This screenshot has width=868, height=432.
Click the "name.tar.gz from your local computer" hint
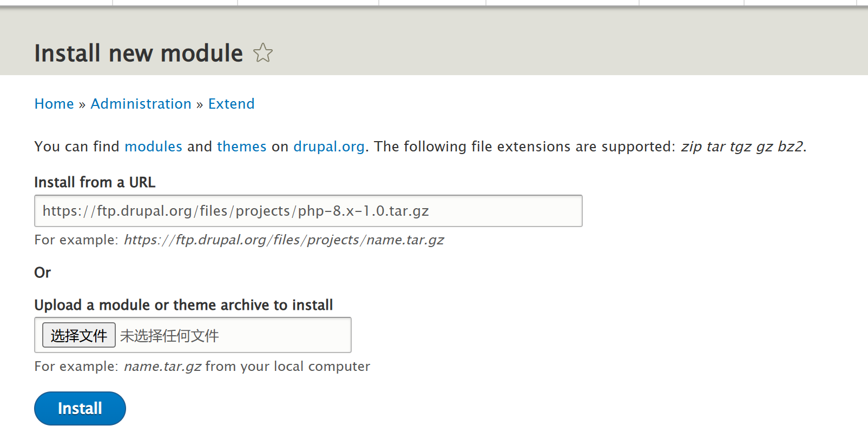tap(247, 366)
